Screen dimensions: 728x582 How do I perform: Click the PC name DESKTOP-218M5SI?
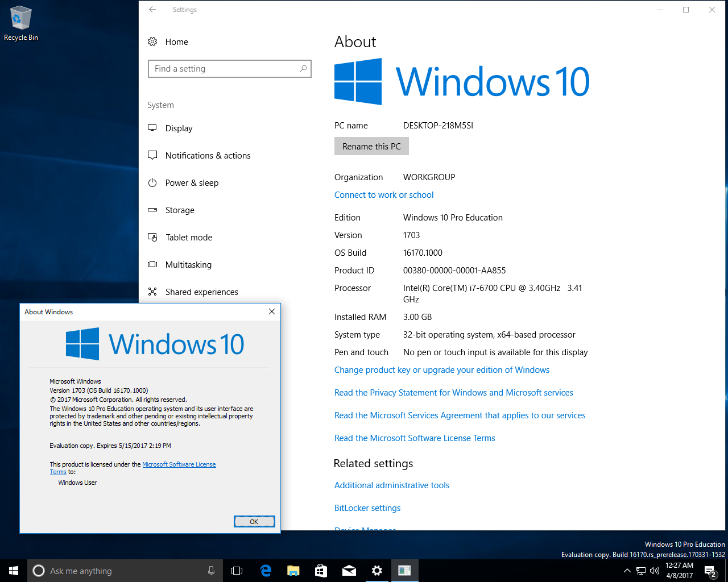point(438,126)
